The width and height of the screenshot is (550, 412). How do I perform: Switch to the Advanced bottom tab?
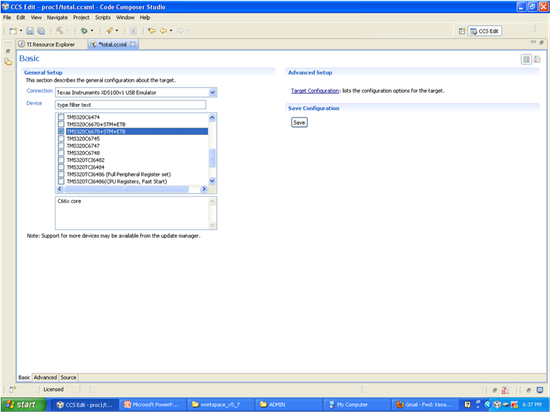point(45,378)
